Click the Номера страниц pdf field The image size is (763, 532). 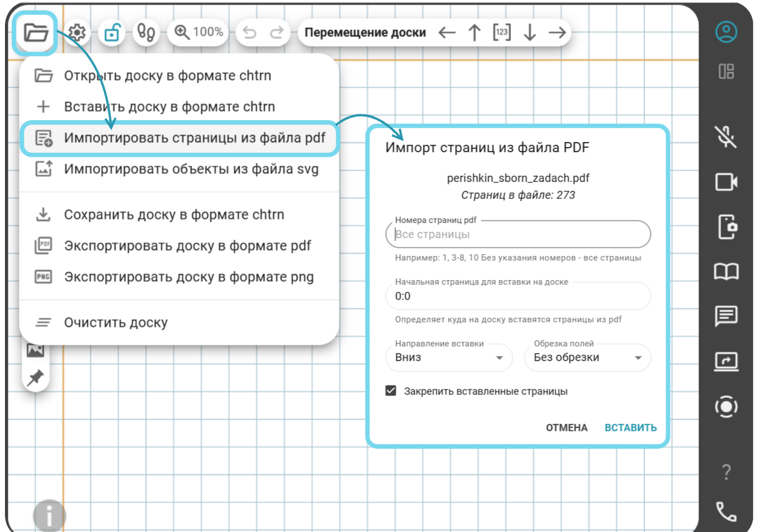click(518, 234)
